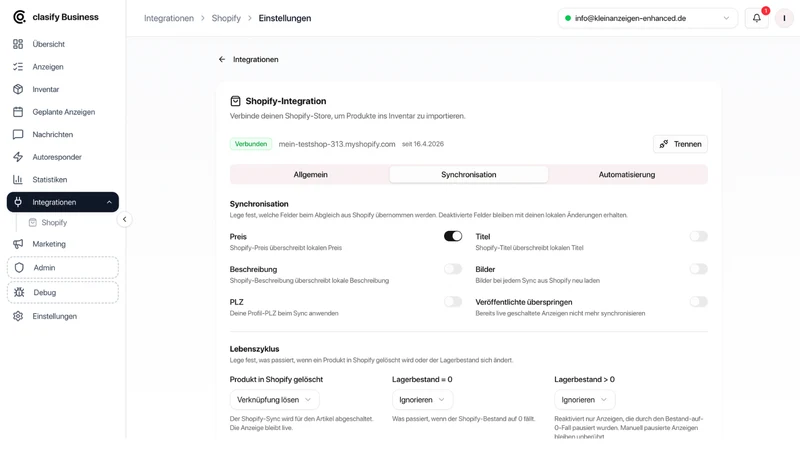Click the Einstellungen breadcrumb text
800x450 pixels.
pyautogui.click(x=285, y=18)
